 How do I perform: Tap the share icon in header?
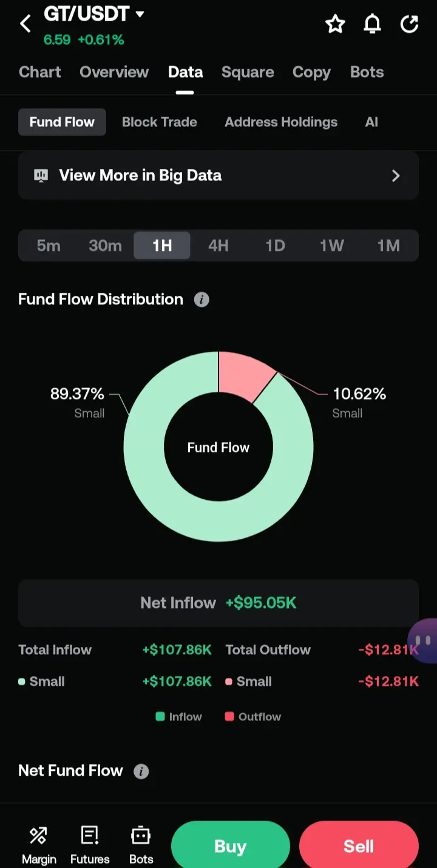(x=410, y=24)
